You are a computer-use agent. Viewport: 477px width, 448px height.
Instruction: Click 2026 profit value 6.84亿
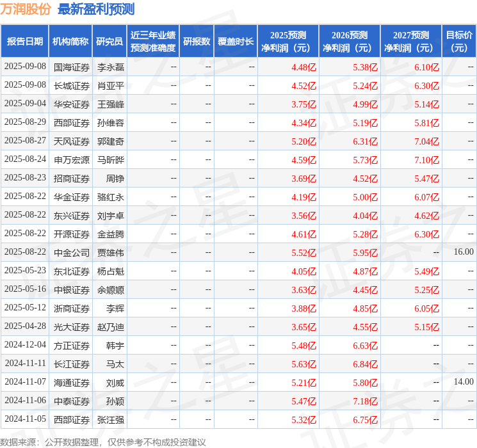tap(365, 364)
